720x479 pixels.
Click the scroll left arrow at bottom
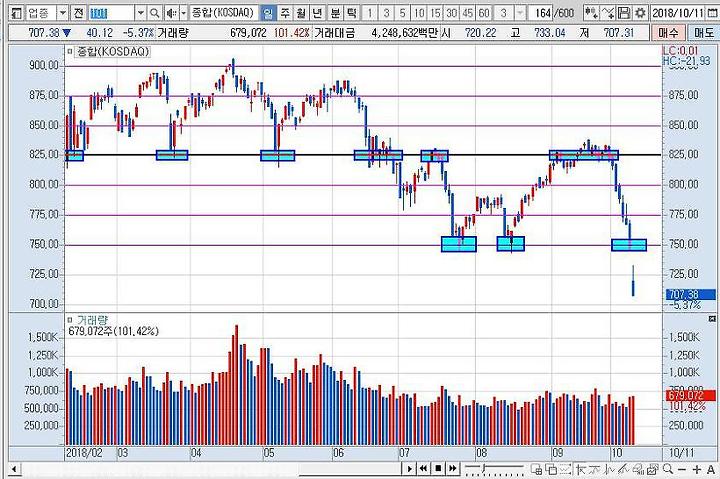[x=14, y=469]
